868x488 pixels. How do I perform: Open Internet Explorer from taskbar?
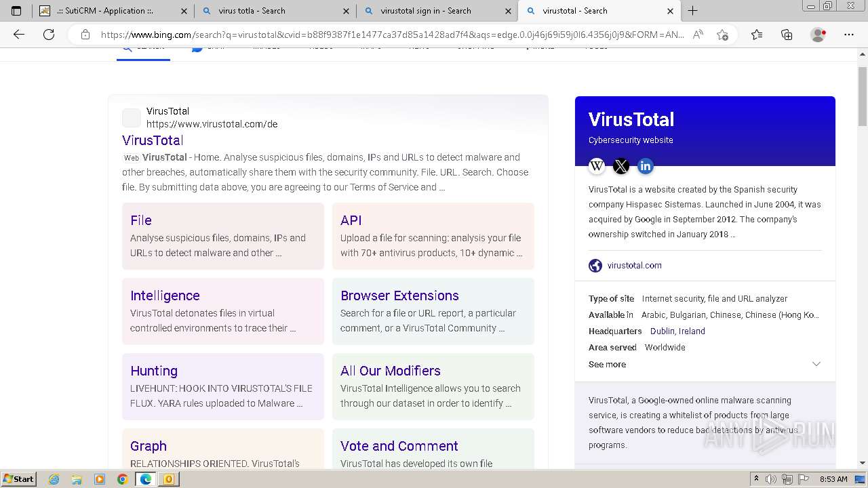[x=54, y=479]
